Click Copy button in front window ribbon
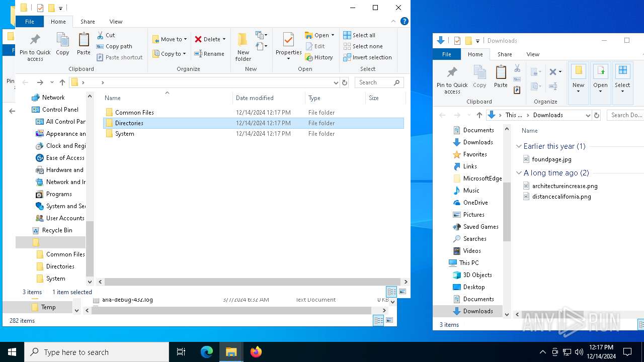The height and width of the screenshot is (362, 644). (x=62, y=44)
